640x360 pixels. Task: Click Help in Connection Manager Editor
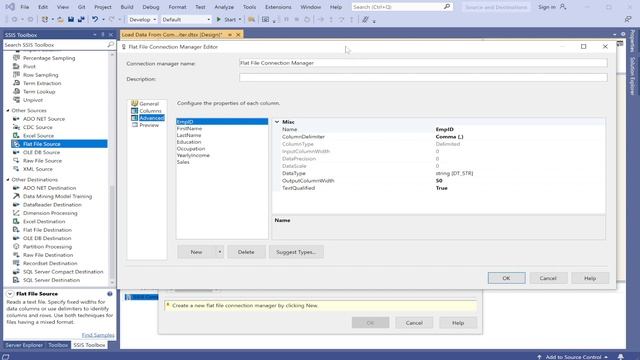click(590, 278)
